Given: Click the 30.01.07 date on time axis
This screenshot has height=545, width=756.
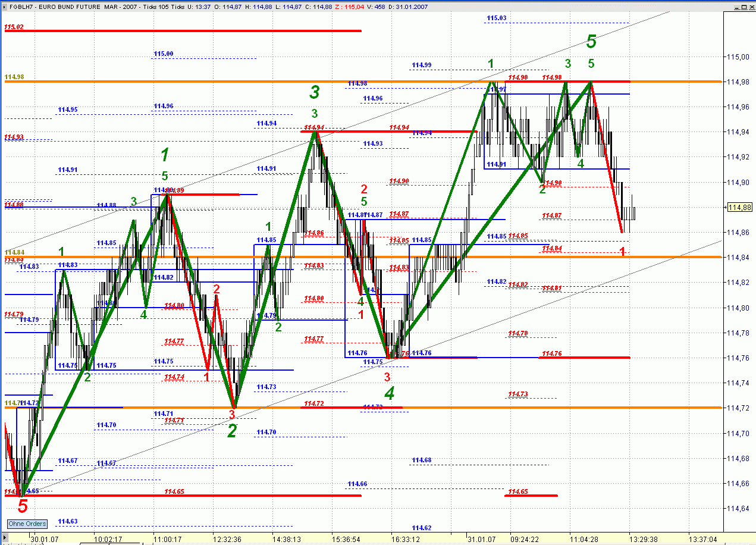Looking at the screenshot, I should click(45, 539).
